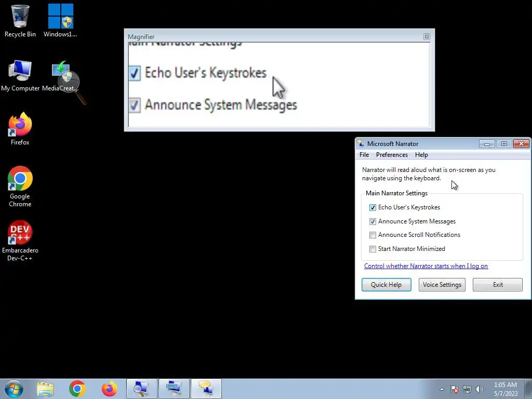Open the Narrator Preferences menu
The image size is (532, 399).
(392, 155)
